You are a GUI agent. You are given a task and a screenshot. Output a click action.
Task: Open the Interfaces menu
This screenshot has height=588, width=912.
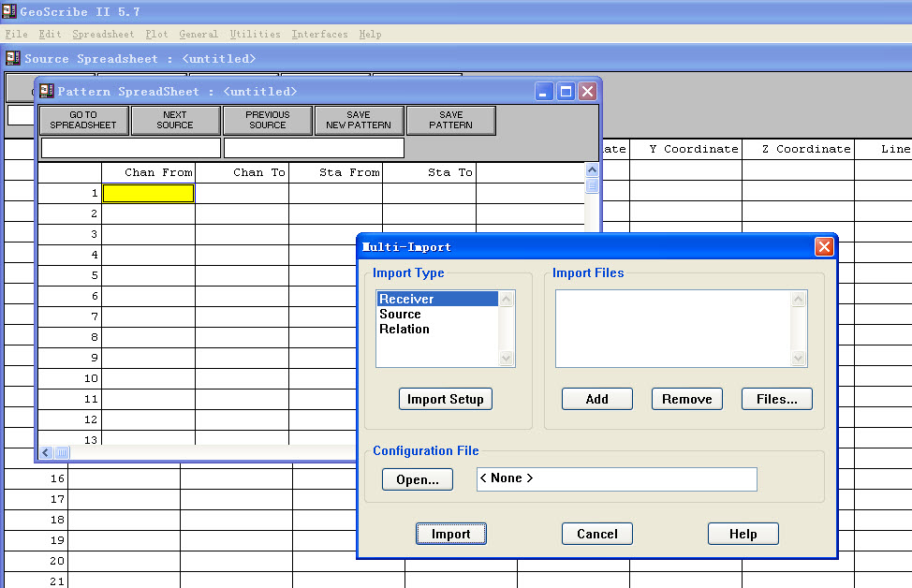(x=319, y=35)
